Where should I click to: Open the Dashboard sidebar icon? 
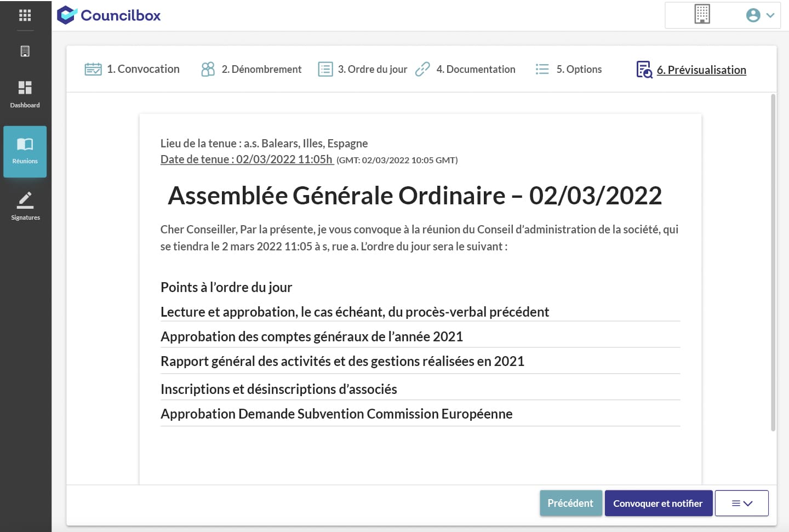(25, 94)
